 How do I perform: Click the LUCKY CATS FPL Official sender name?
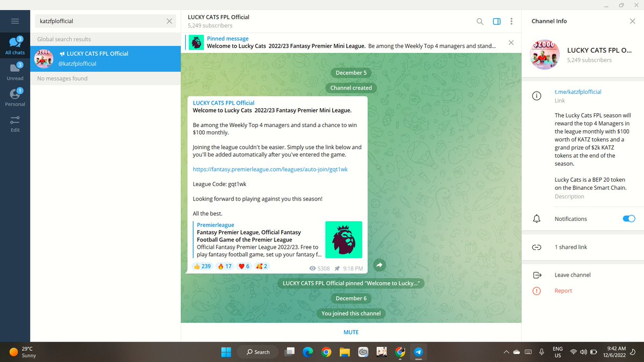(x=223, y=103)
